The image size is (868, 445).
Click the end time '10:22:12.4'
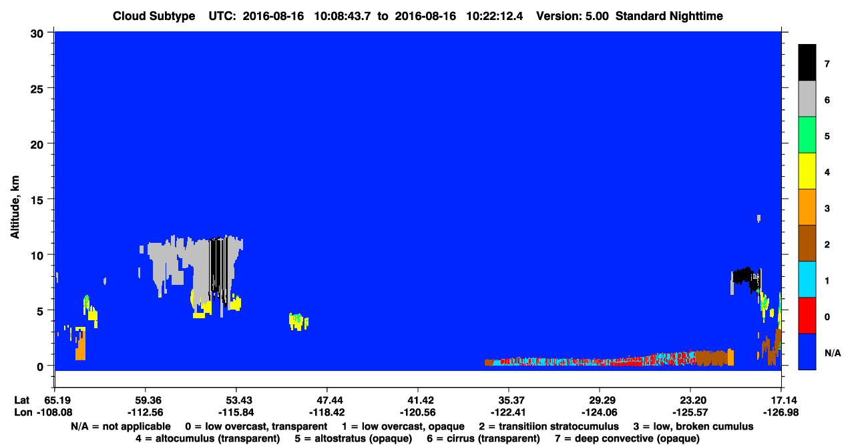493,16
